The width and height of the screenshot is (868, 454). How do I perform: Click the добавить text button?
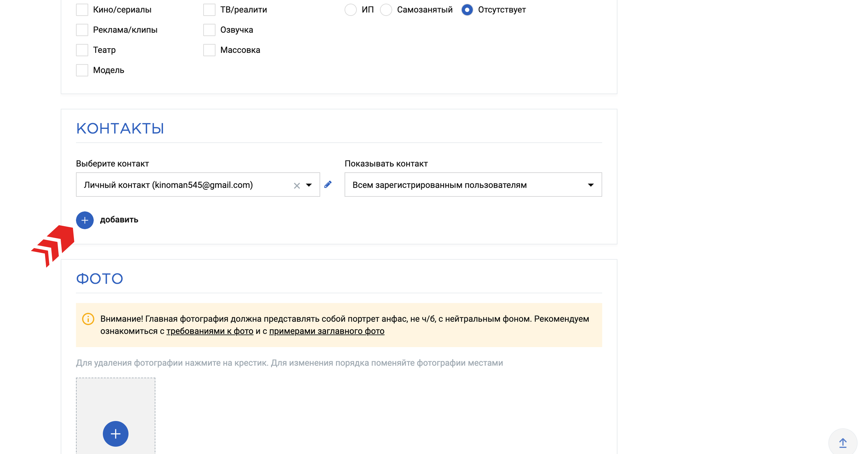[119, 220]
